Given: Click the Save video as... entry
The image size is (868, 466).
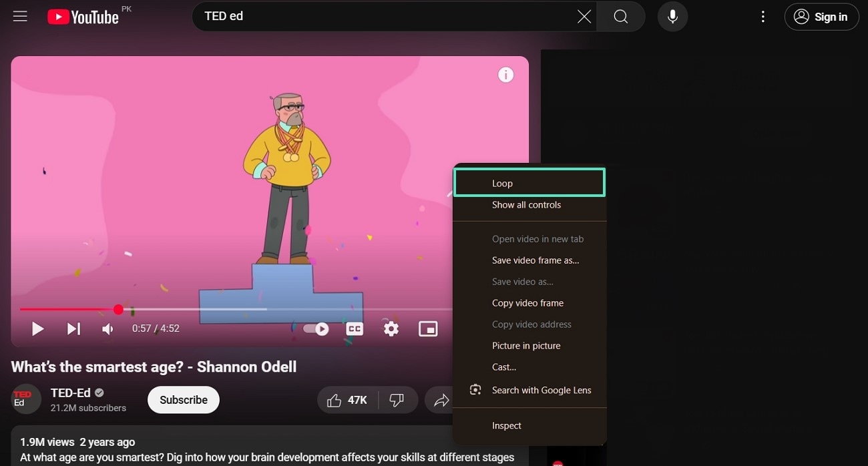Looking at the screenshot, I should 529,282.
